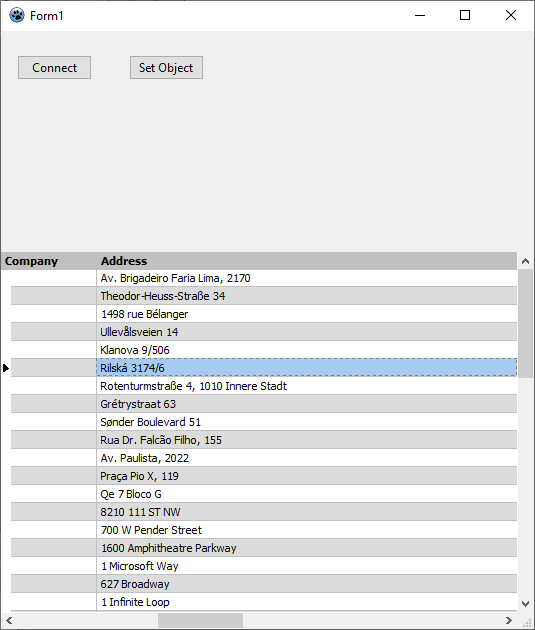
Task: Click the vertical scrollbar thumb
Action: coord(525,324)
